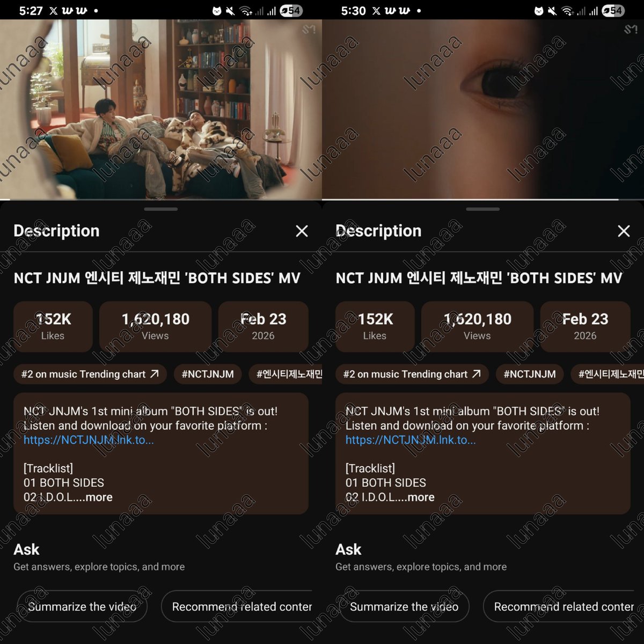
Task: Tap the '[Tracklist]' line in the 5:27 screenshot
Action: [x=48, y=469]
